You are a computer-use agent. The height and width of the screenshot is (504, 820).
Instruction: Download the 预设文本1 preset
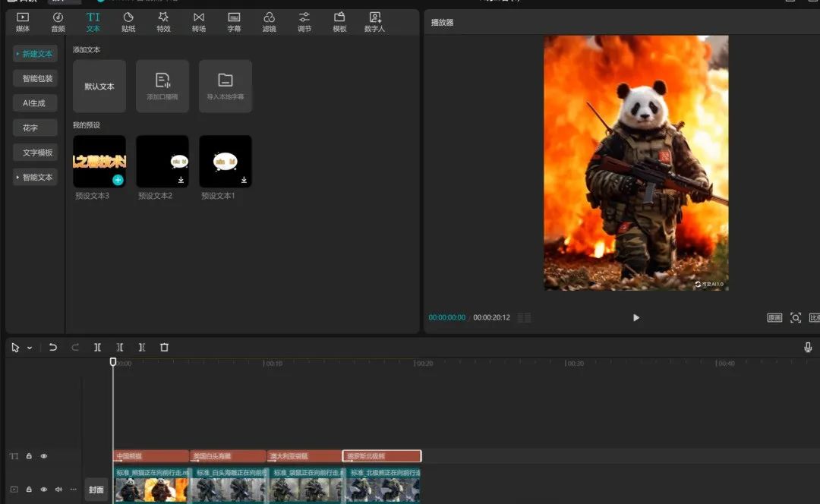pyautogui.click(x=244, y=180)
